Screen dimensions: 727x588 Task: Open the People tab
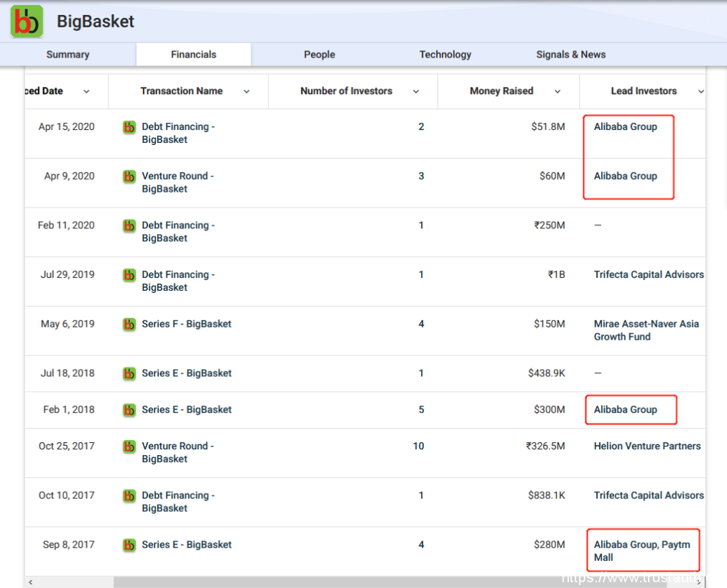click(x=320, y=55)
